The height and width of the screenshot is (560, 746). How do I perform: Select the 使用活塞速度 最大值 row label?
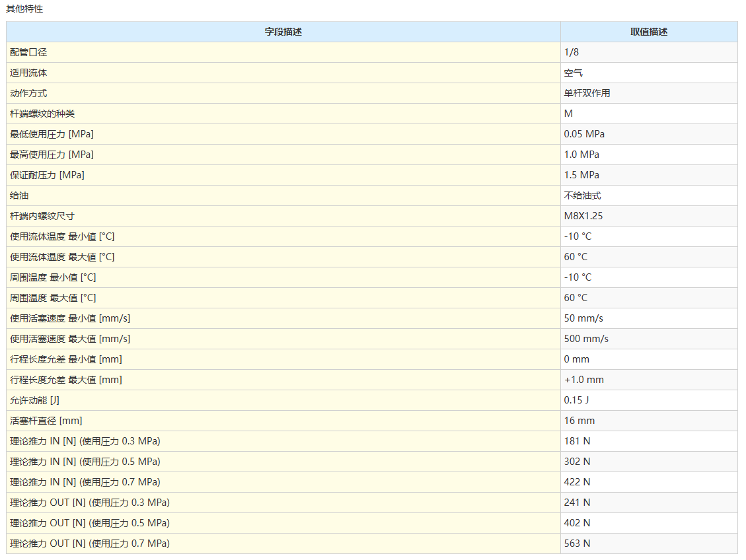tap(70, 339)
